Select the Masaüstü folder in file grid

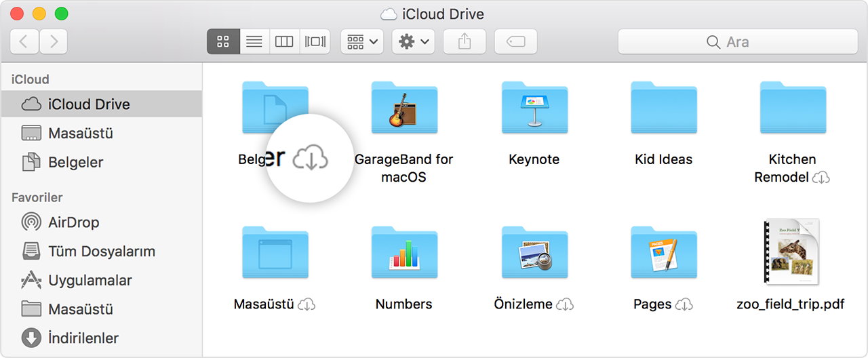[x=275, y=252]
